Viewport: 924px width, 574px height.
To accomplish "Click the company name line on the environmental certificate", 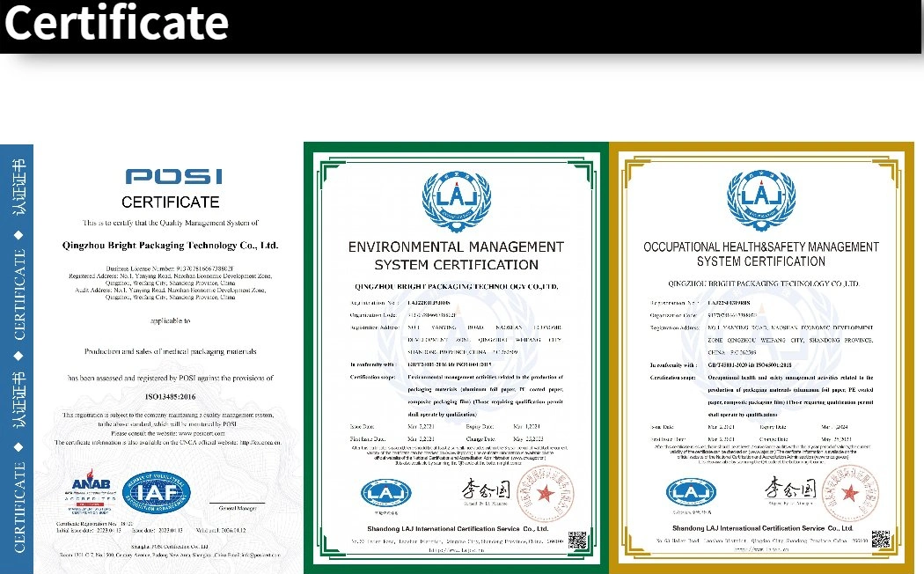I will coord(456,286).
